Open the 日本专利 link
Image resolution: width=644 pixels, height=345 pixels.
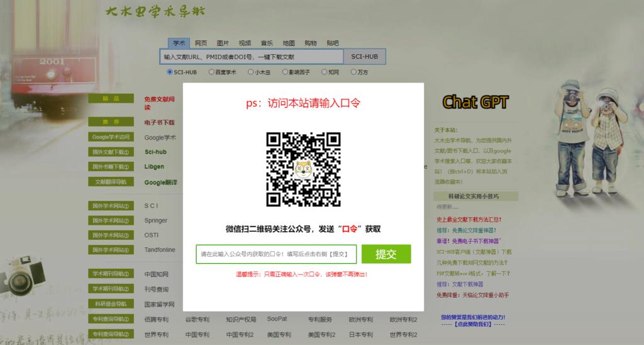(361, 335)
